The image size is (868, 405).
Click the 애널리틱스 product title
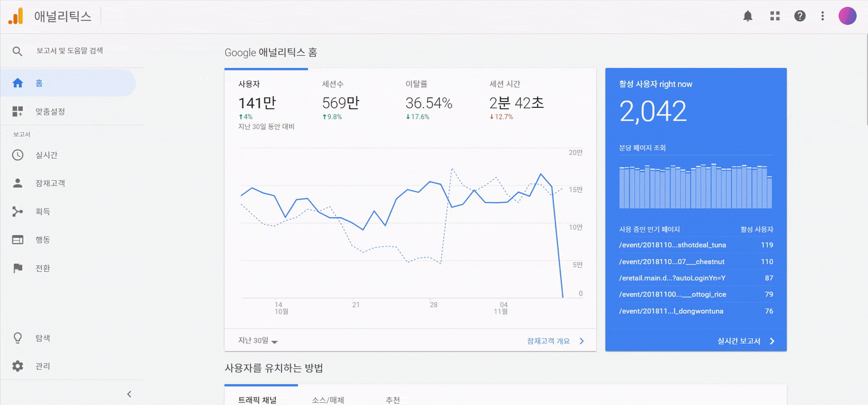pos(62,16)
